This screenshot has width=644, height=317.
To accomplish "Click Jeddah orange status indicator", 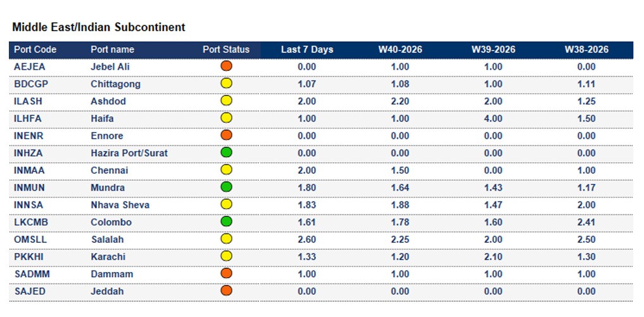I will tap(226, 290).
